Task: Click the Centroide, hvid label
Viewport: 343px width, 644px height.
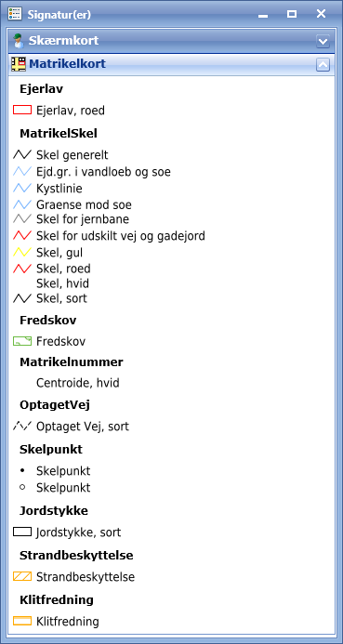Action: pos(78,383)
